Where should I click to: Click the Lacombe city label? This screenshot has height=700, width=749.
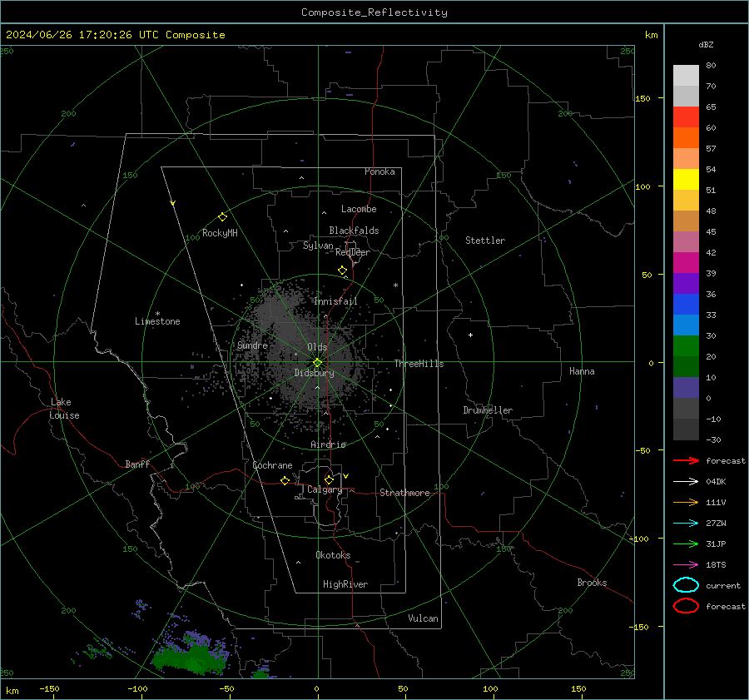pyautogui.click(x=359, y=209)
